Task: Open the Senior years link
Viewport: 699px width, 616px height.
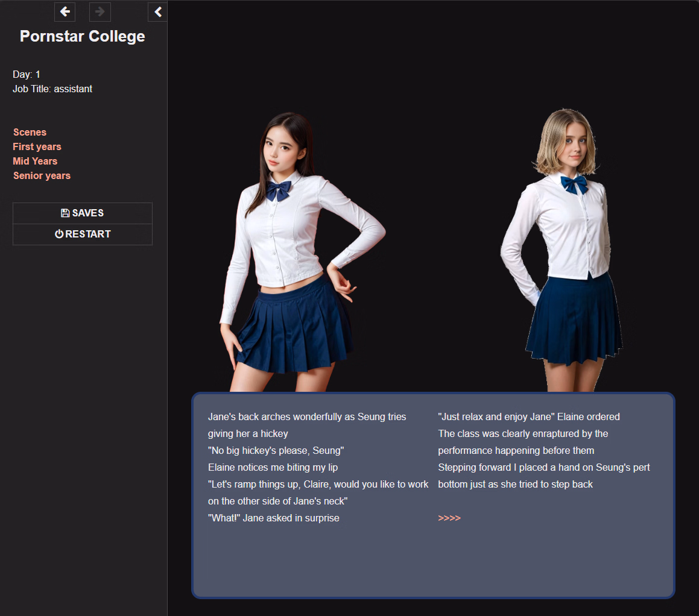Action: (42, 175)
